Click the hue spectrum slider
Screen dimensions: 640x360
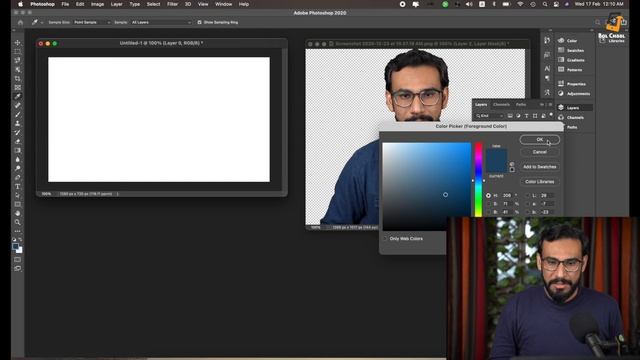pyautogui.click(x=478, y=180)
